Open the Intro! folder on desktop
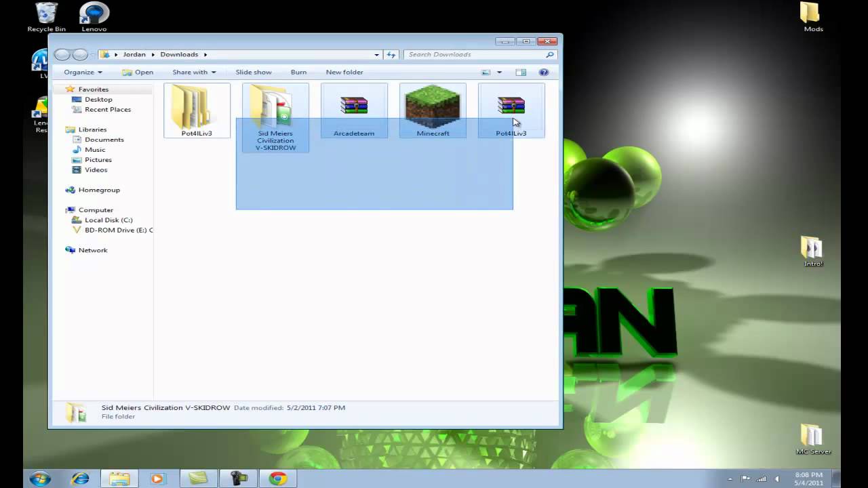The image size is (868, 488). point(812,251)
